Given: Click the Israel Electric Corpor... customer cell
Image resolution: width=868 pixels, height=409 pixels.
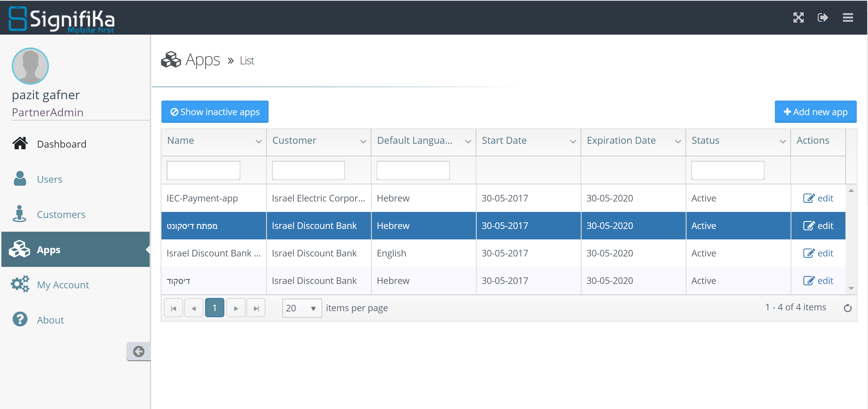Looking at the screenshot, I should click(x=319, y=198).
